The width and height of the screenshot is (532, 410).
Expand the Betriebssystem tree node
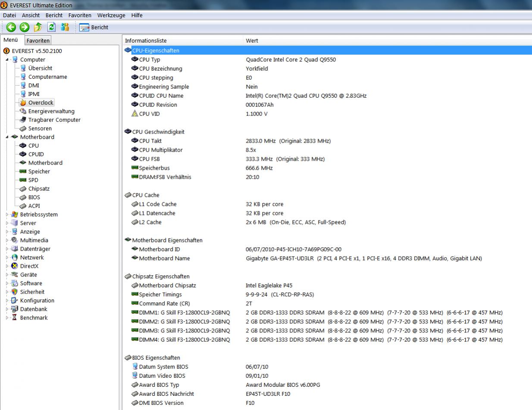tap(7, 214)
